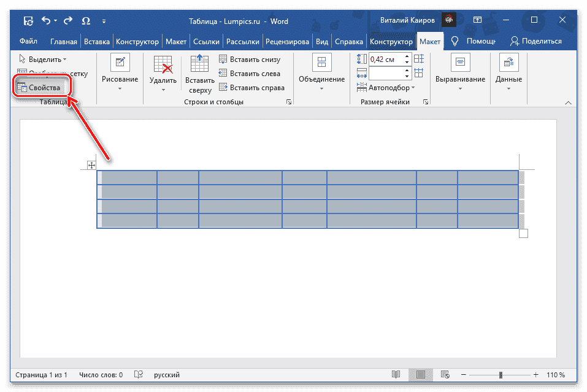Click the Omega symbol icon
The image size is (587, 392).
click(86, 21)
